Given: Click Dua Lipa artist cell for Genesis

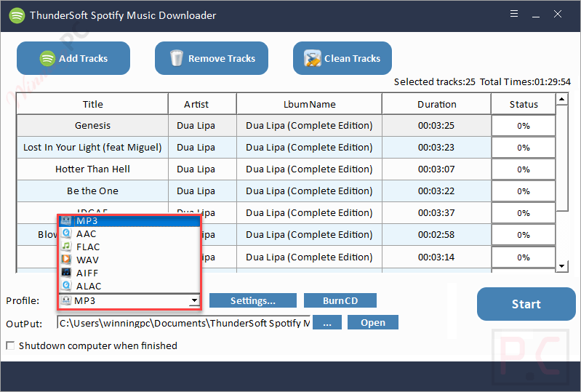Looking at the screenshot, I should (202, 126).
